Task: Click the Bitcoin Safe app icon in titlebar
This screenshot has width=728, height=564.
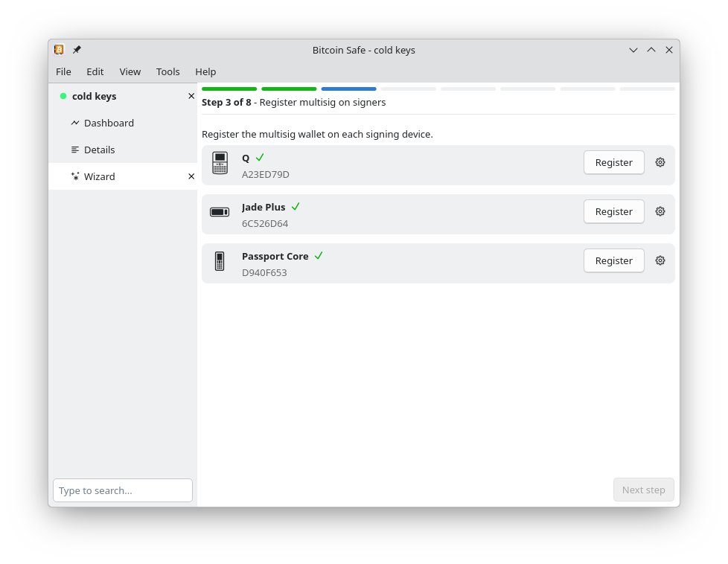Action: 59,50
